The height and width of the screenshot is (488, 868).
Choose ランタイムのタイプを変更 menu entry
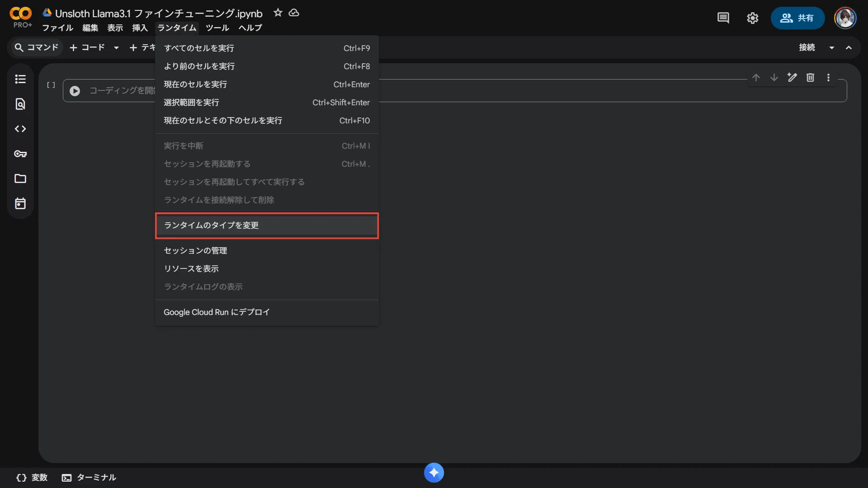pyautogui.click(x=267, y=225)
